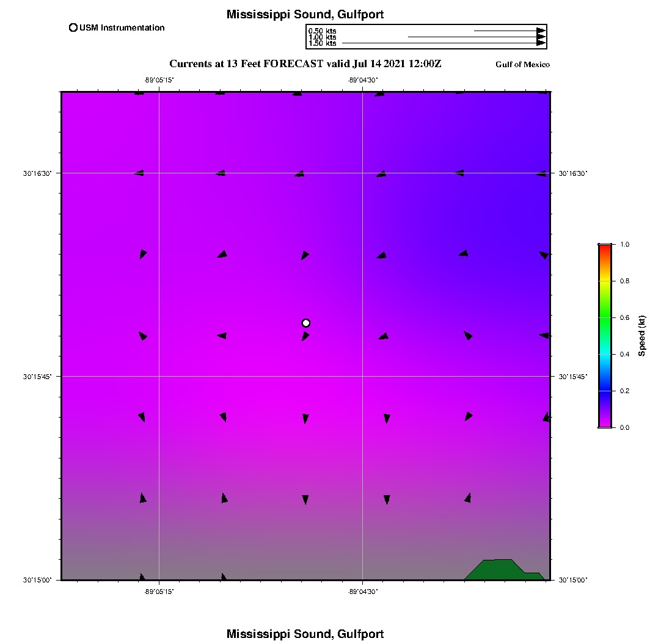672x641 pixels.
Task: Click the red top of the speed color bar
Action: pos(605,247)
